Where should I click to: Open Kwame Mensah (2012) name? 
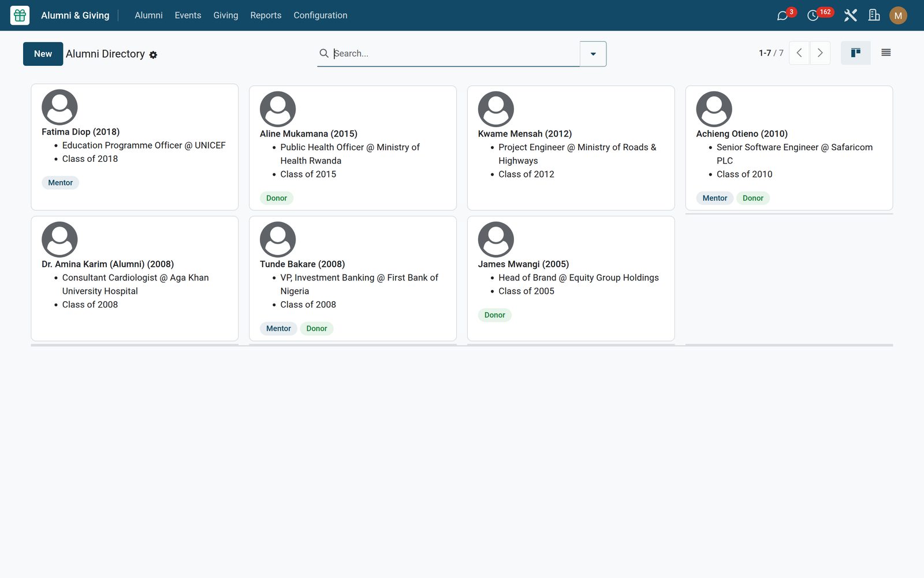[525, 134]
